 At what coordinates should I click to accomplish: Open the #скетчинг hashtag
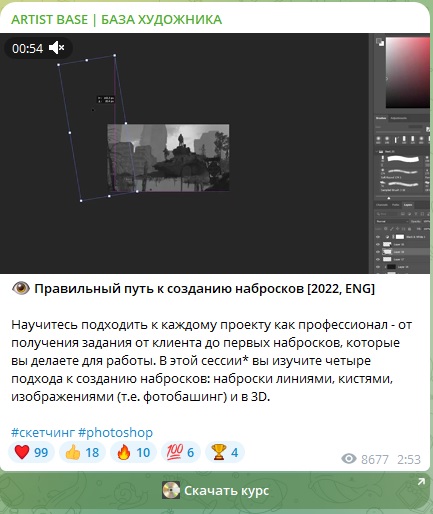(43, 432)
